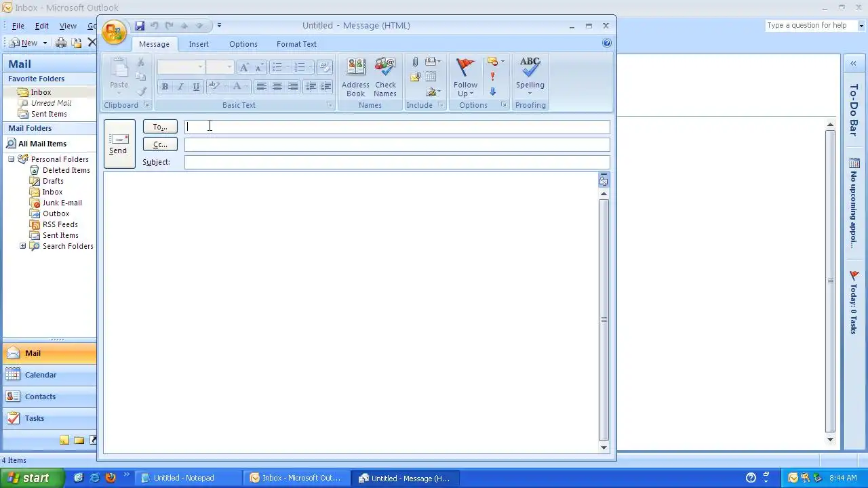Expand the To-Do Bar chevron

[x=853, y=63]
